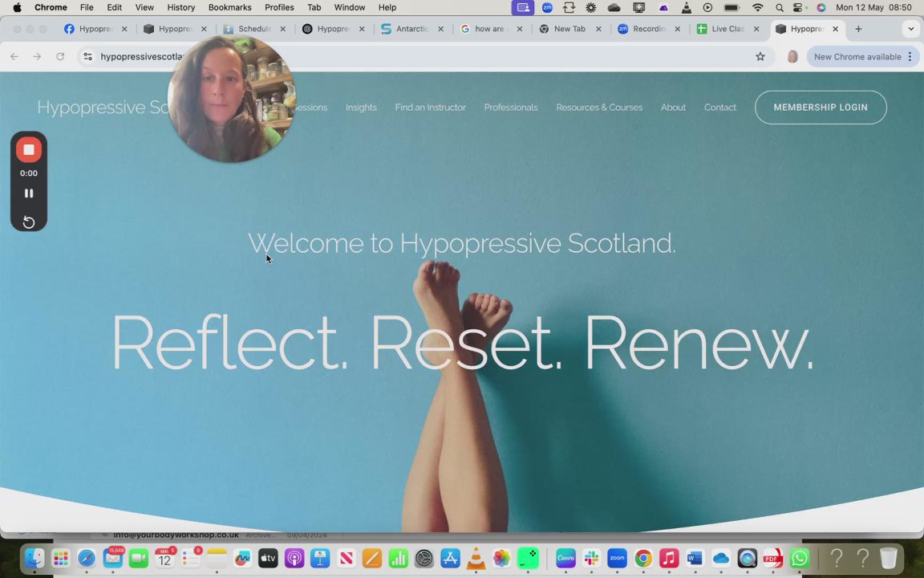
Task: Open Launchpad from the dock
Action: (x=60, y=558)
